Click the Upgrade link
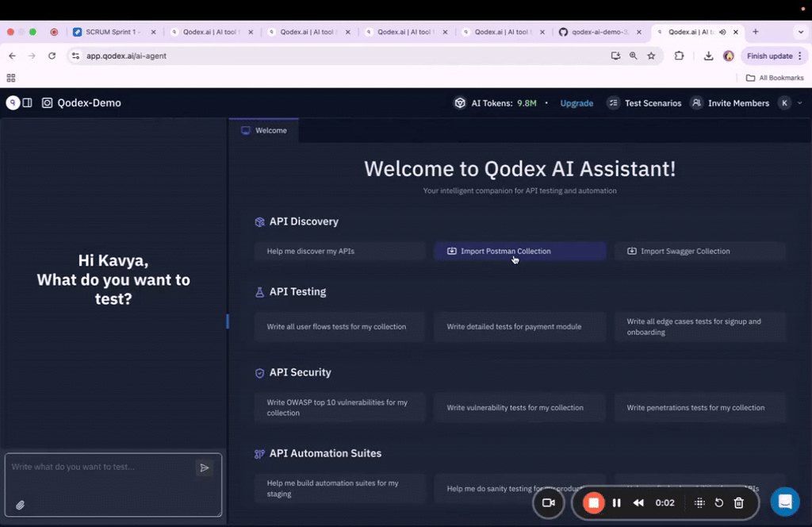 pos(576,103)
